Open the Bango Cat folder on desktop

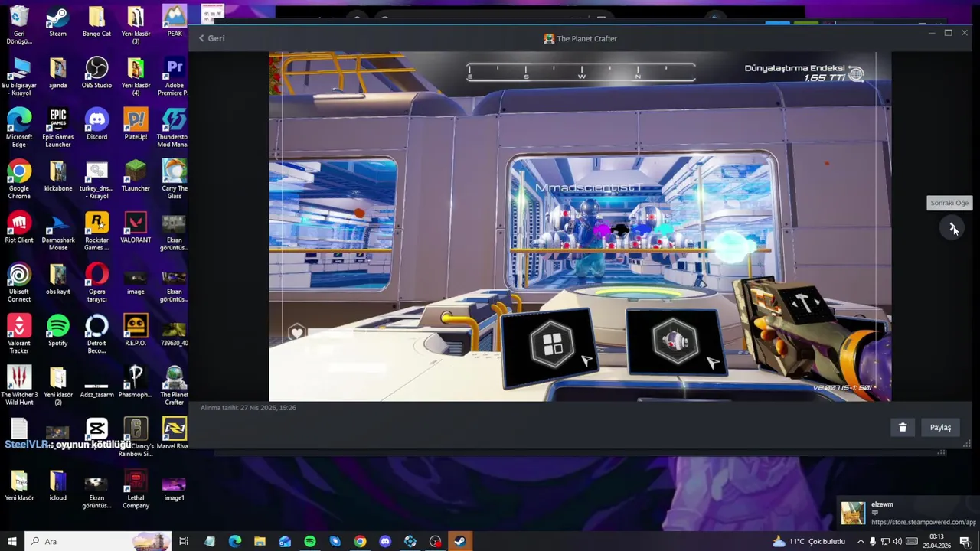(96, 21)
